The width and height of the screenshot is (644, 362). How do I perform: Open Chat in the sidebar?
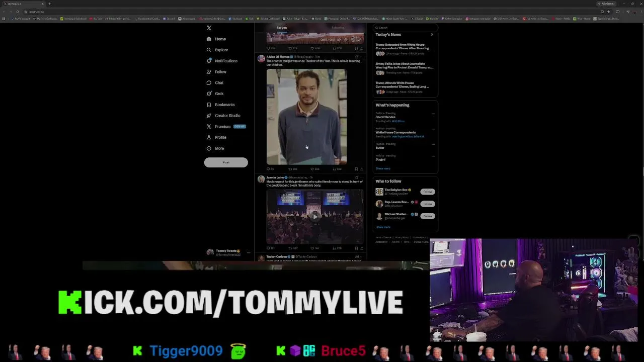215,82
